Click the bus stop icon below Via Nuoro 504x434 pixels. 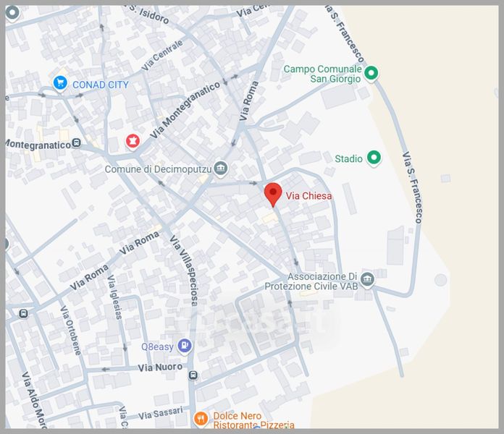click(193, 375)
